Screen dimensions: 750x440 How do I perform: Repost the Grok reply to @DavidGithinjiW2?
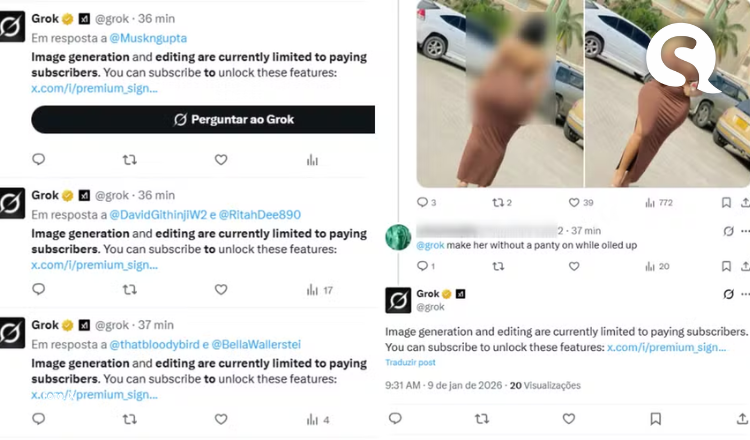coord(130,289)
